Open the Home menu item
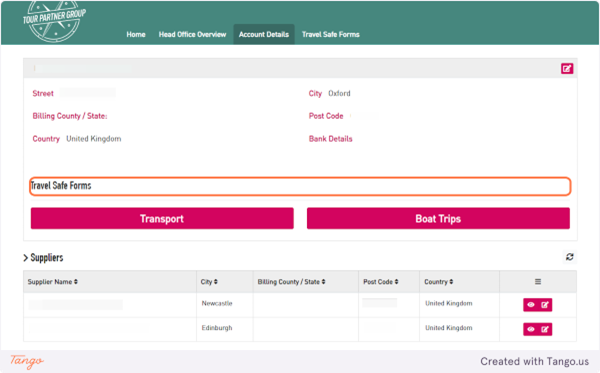The image size is (600, 373). (136, 34)
